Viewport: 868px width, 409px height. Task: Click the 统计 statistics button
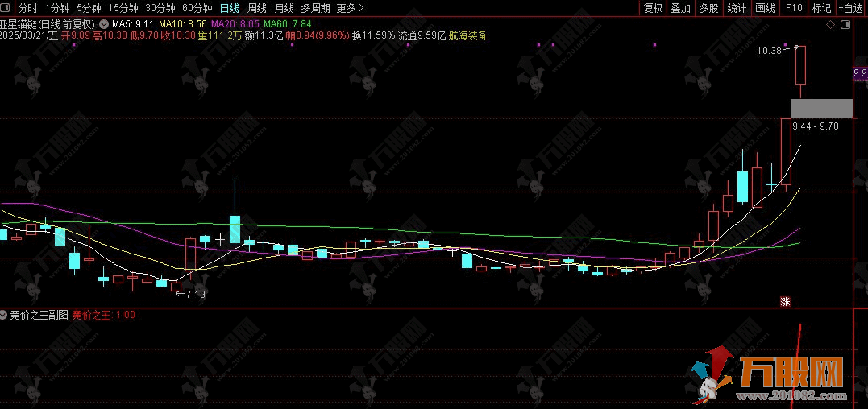pyautogui.click(x=737, y=8)
